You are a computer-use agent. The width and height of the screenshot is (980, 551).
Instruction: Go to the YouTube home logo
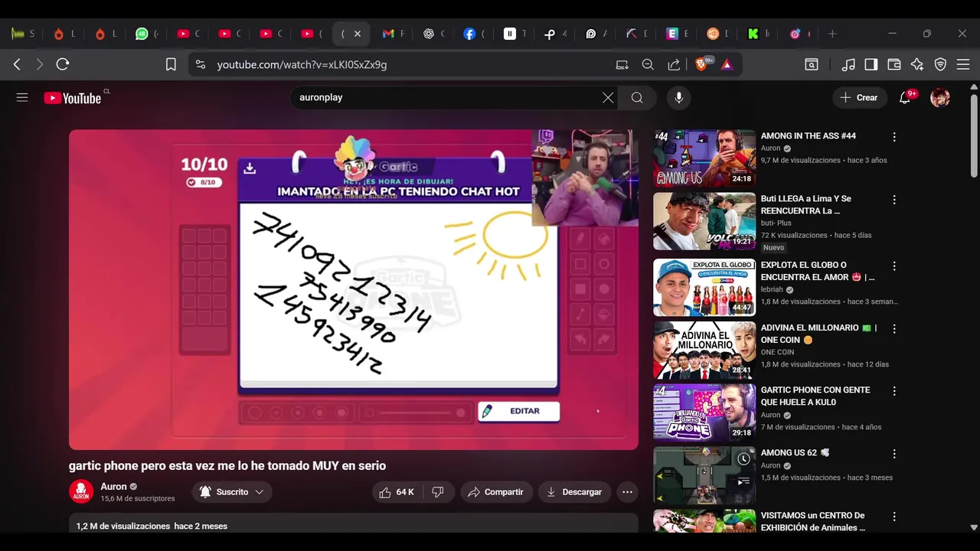click(73, 98)
